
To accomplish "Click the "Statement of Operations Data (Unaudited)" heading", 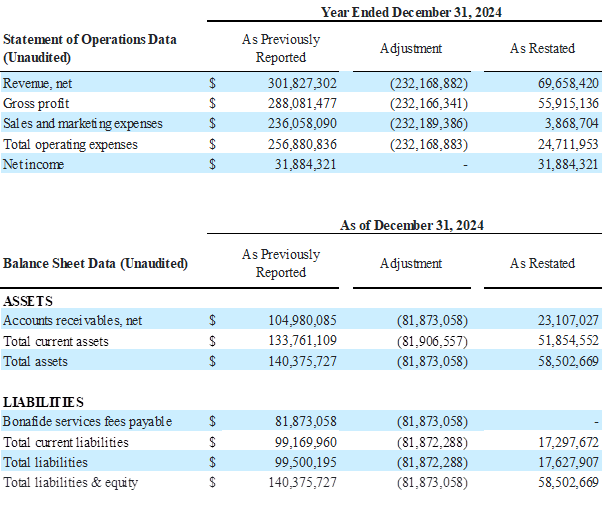I will point(90,48).
